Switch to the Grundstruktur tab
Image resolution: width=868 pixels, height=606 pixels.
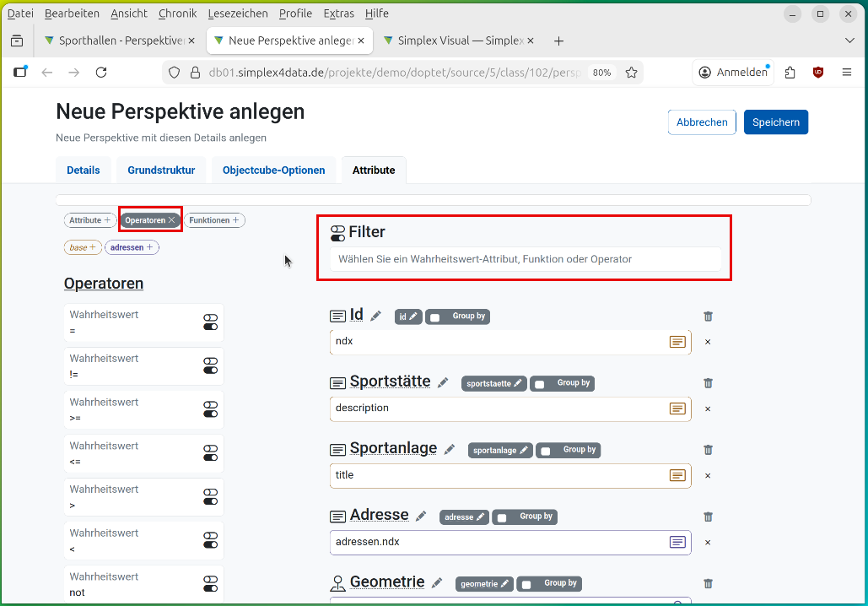coord(161,170)
